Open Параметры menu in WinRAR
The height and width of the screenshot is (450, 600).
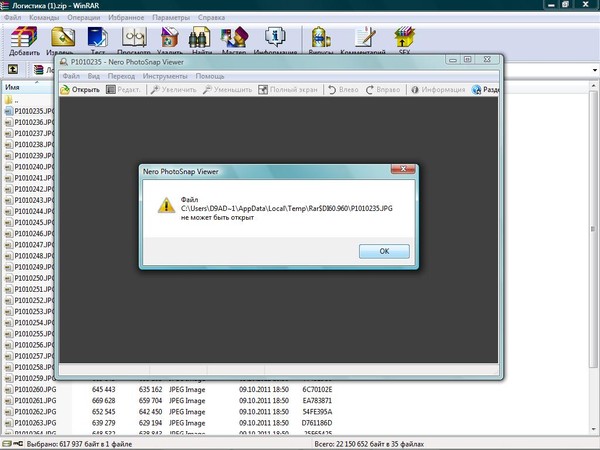point(171,18)
